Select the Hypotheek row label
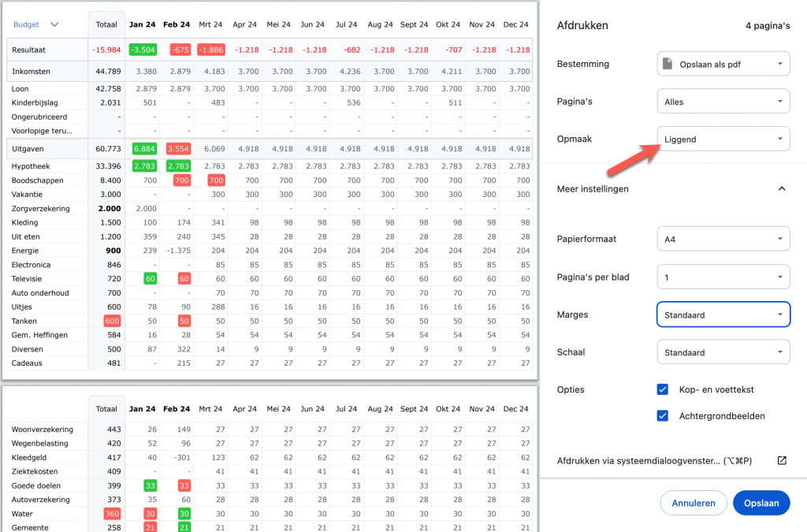Image resolution: width=807 pixels, height=532 pixels. pyautogui.click(x=32, y=166)
